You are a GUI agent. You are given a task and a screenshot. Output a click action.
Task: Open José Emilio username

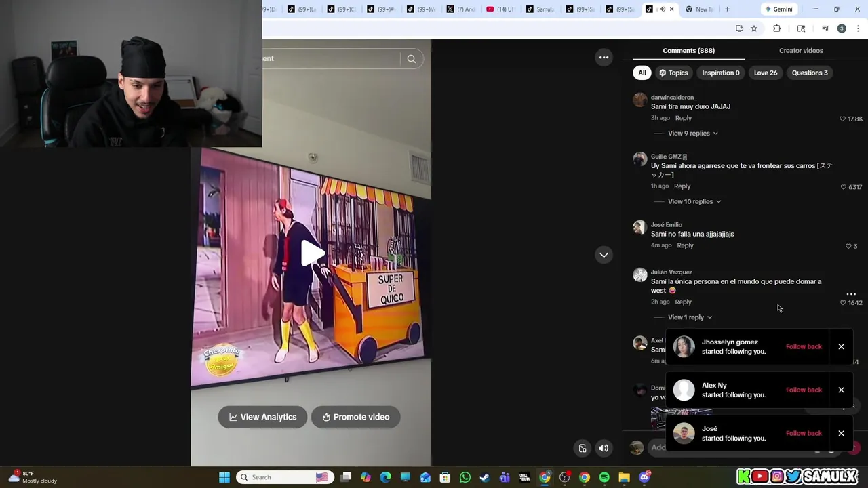point(667,224)
